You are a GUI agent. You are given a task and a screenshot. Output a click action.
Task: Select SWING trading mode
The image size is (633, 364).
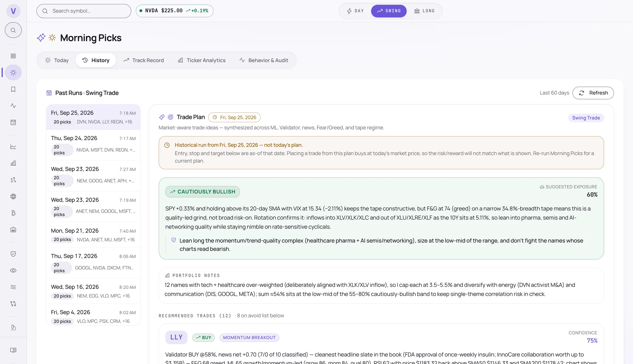[389, 11]
